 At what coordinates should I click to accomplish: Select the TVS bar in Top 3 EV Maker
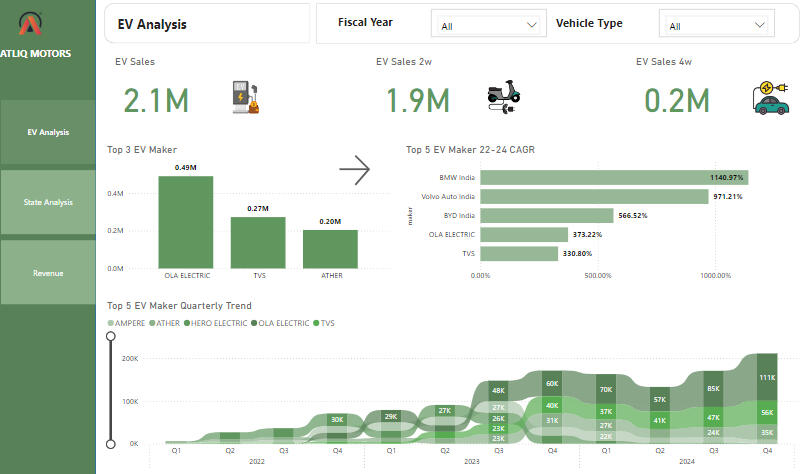(258, 241)
